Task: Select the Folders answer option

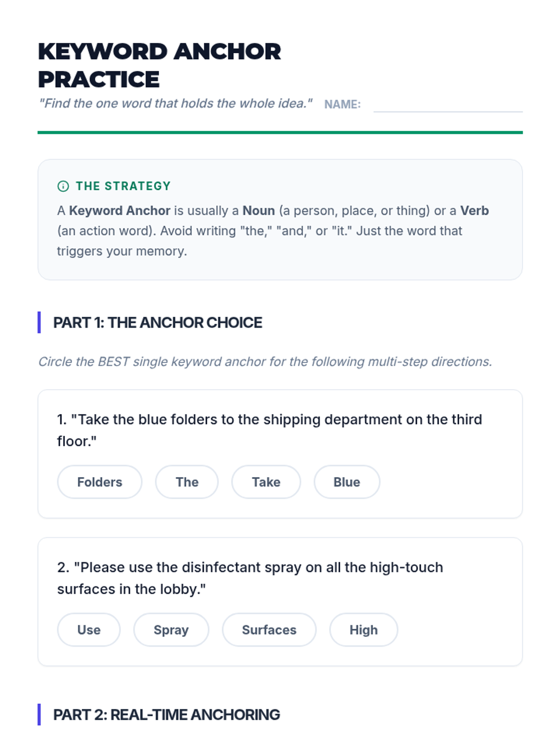Action: point(99,482)
